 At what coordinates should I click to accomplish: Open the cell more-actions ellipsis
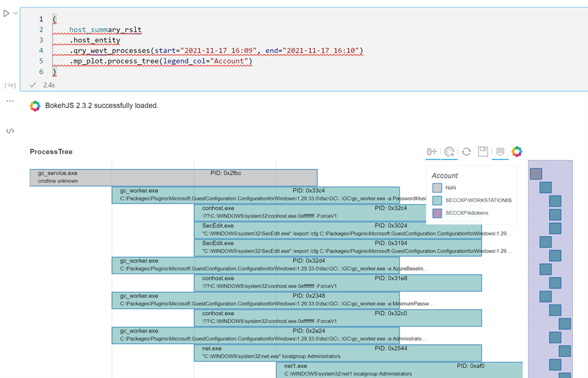point(9,100)
